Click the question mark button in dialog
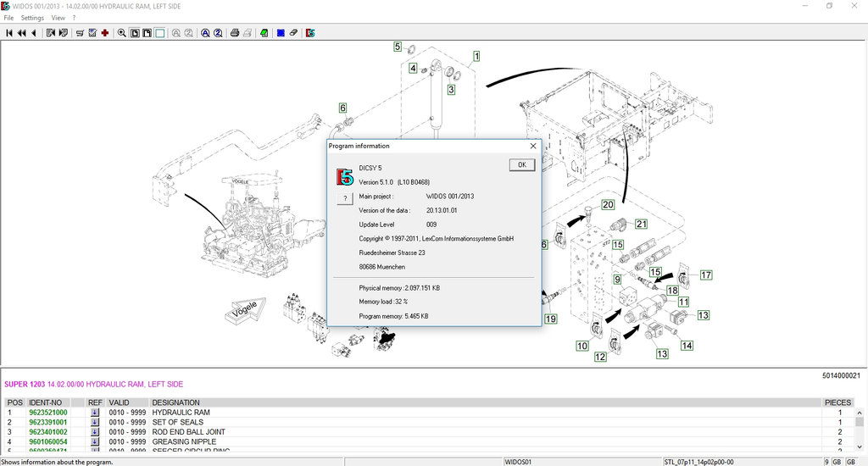This screenshot has width=868, height=466. pos(344,198)
